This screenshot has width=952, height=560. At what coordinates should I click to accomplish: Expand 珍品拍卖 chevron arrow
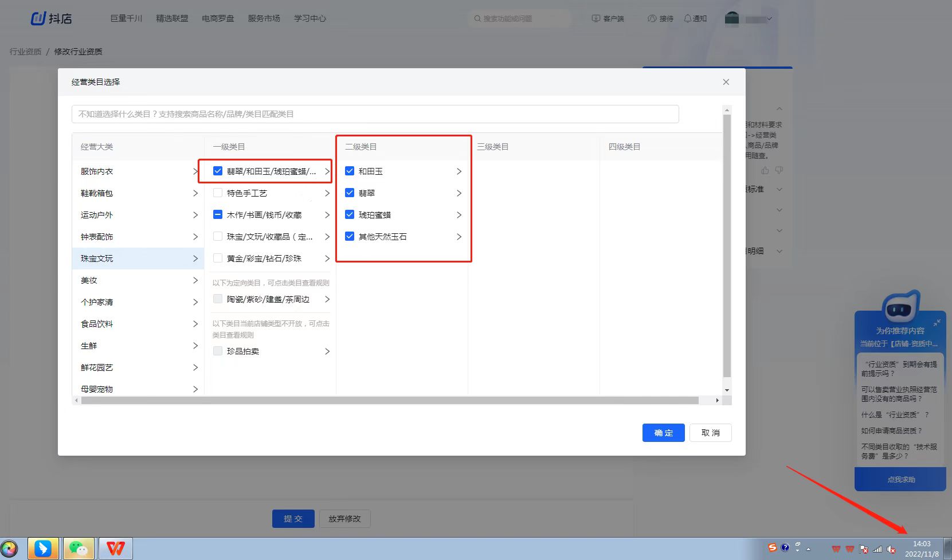click(327, 351)
